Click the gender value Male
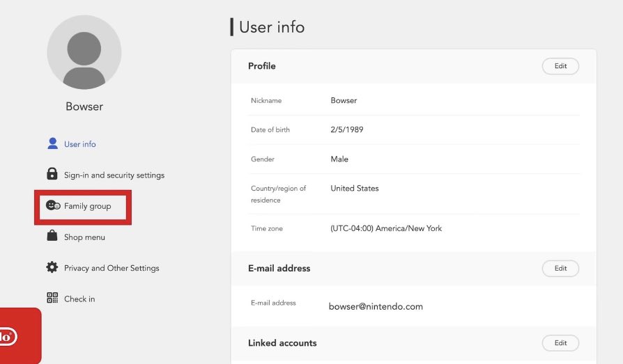The width and height of the screenshot is (623, 364). pyautogui.click(x=339, y=159)
